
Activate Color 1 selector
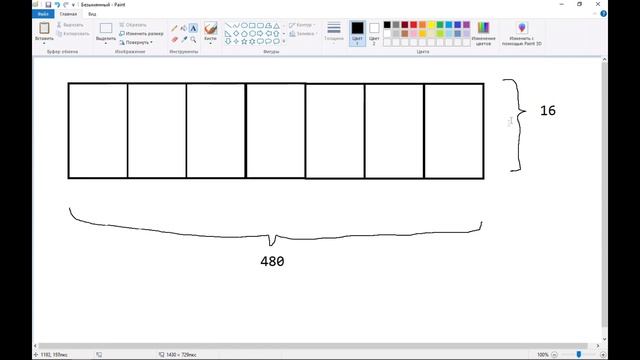coord(357,33)
